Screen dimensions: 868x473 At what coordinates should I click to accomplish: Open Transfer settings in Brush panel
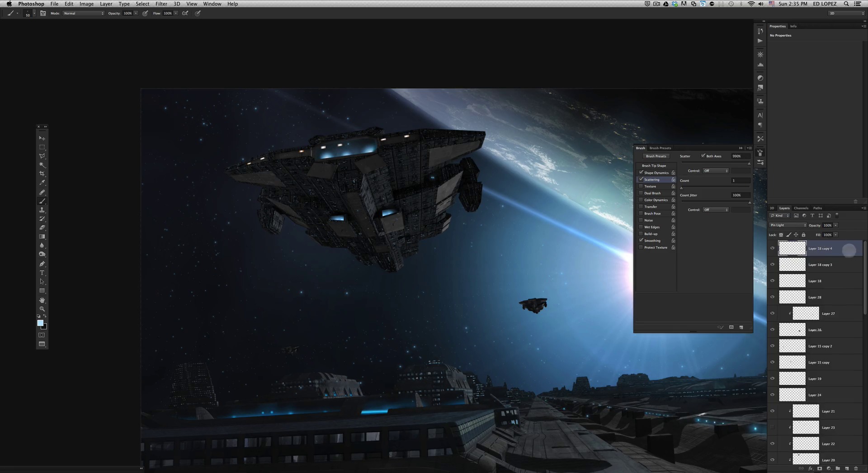click(x=651, y=207)
